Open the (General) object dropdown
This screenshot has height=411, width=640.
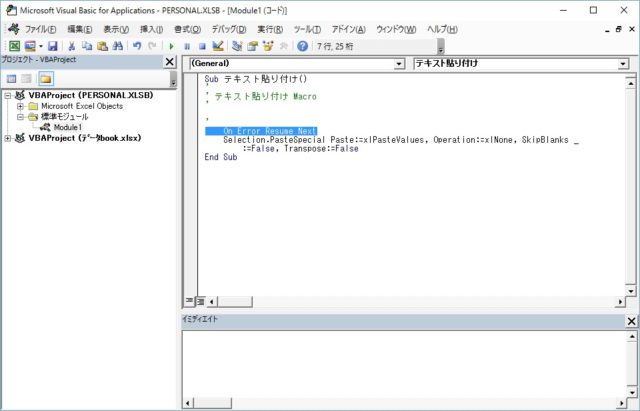(x=398, y=64)
